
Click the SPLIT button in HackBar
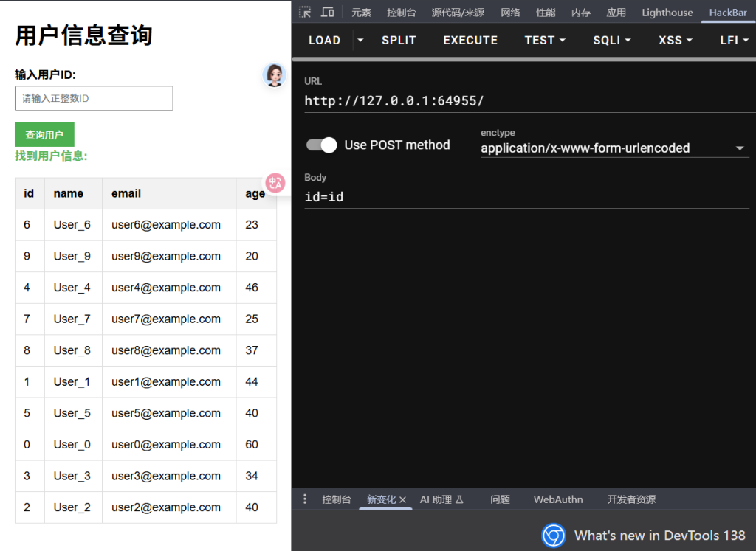tap(399, 40)
